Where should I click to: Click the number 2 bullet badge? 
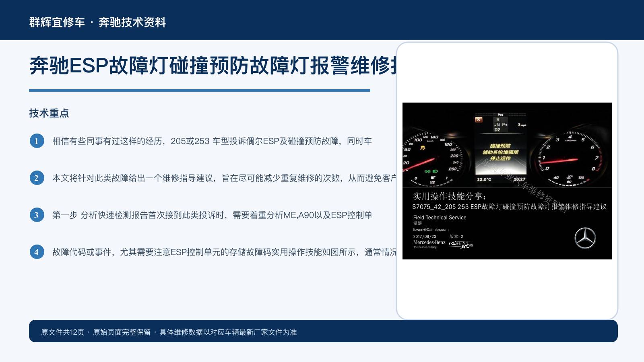point(37,178)
